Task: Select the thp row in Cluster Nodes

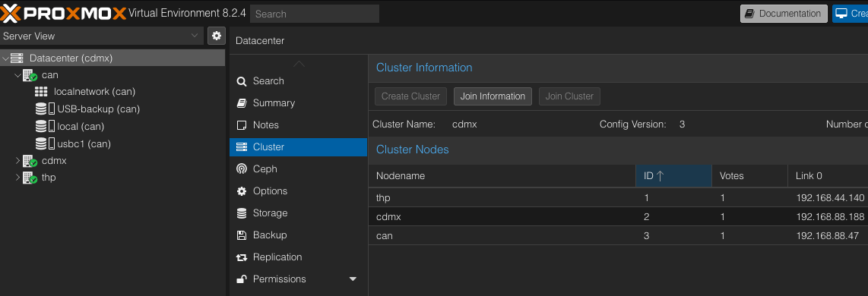Action: tap(619, 197)
